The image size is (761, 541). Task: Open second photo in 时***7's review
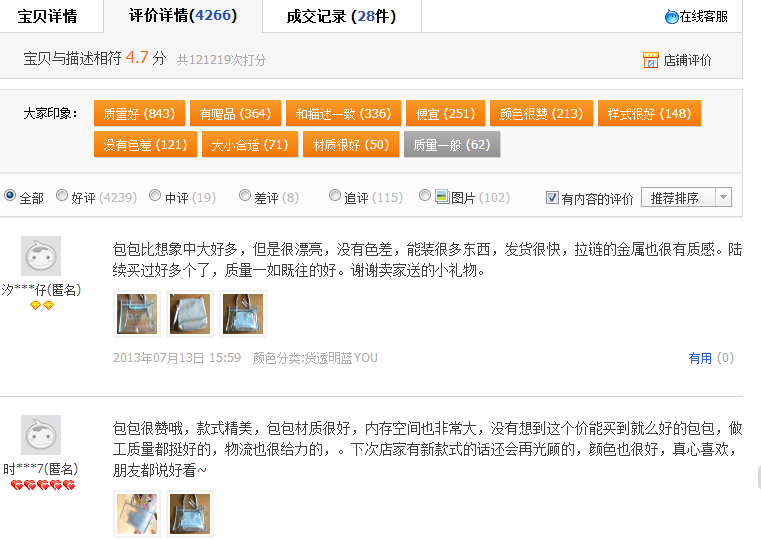point(190,514)
